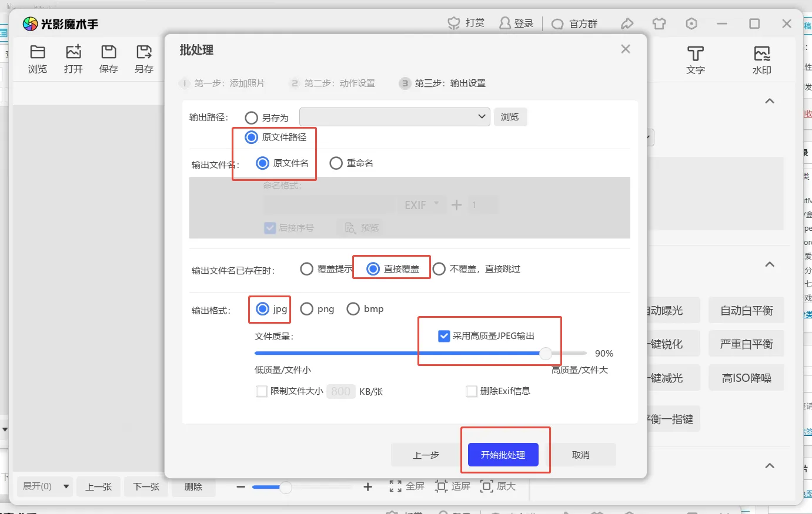Click 高ISO降噪 button

pos(747,378)
